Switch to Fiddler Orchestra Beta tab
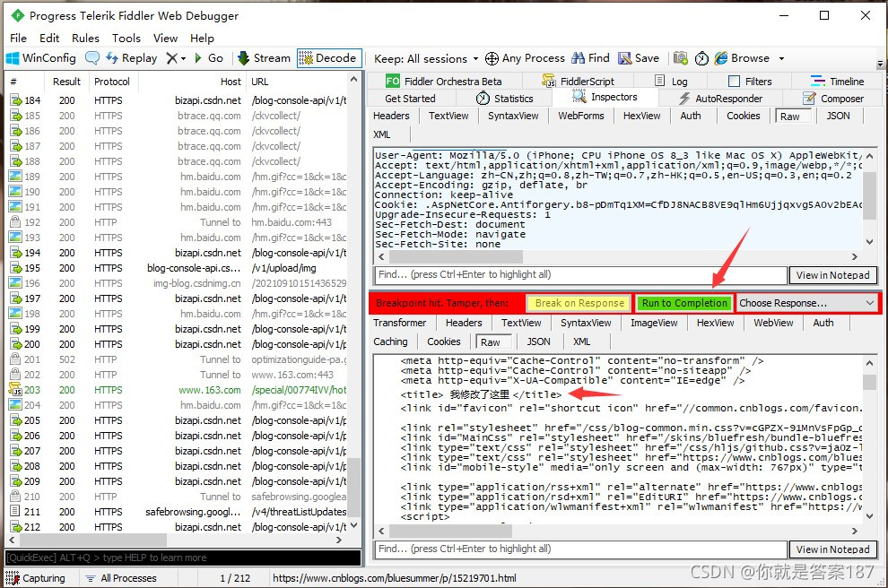This screenshot has height=588, width=888. [x=443, y=82]
